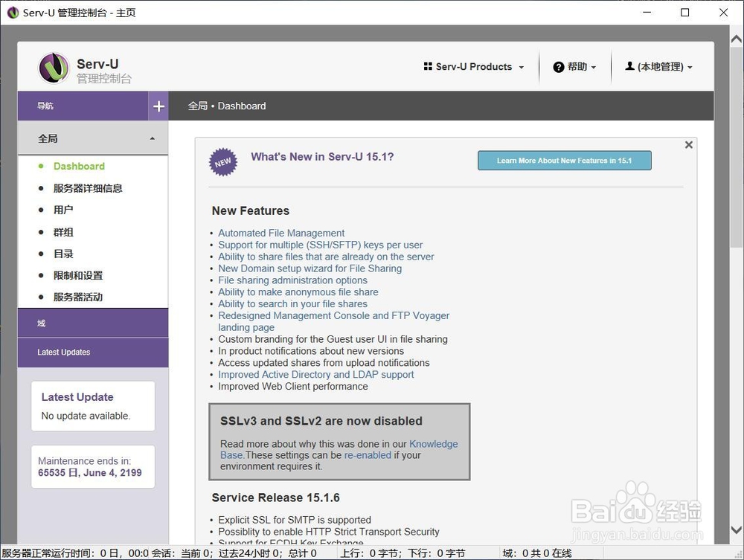Open Improved Active Directory and LDAP link
The height and width of the screenshot is (560, 744).
(x=316, y=375)
